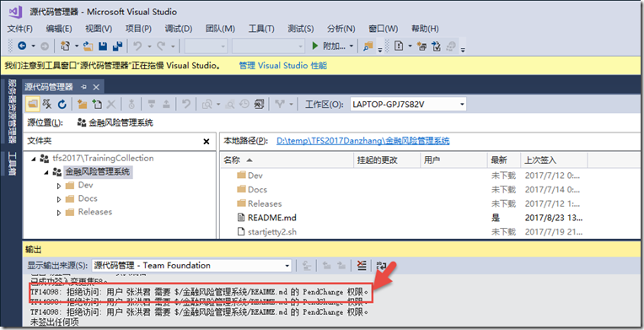Open the 团队(M) menu

[x=221, y=29]
